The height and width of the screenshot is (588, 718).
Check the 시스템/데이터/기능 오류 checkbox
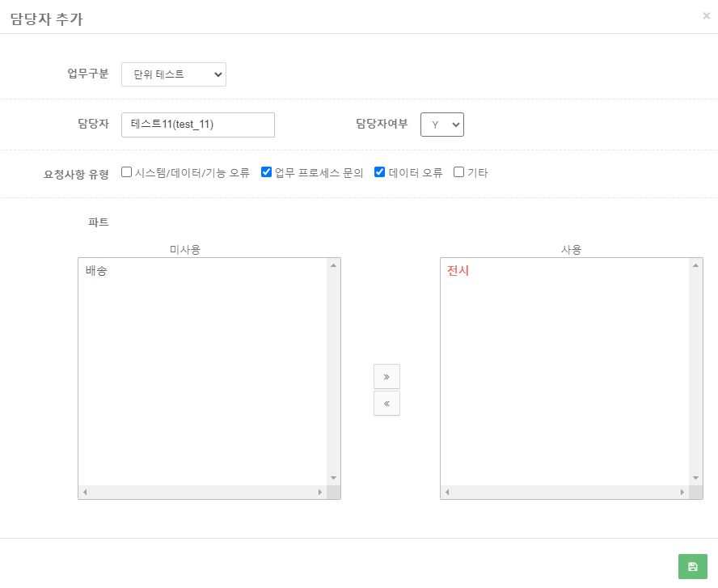point(126,171)
